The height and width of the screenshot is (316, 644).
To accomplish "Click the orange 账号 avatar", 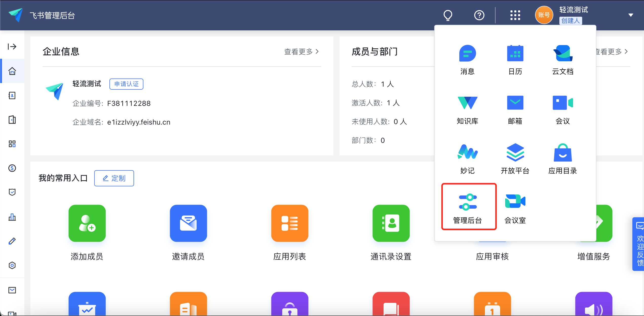I will 544,15.
